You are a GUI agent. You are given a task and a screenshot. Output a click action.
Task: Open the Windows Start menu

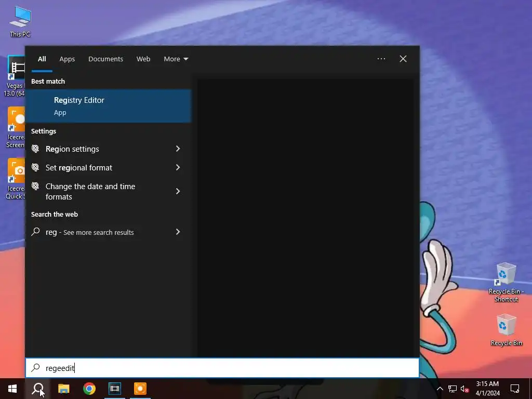12,389
